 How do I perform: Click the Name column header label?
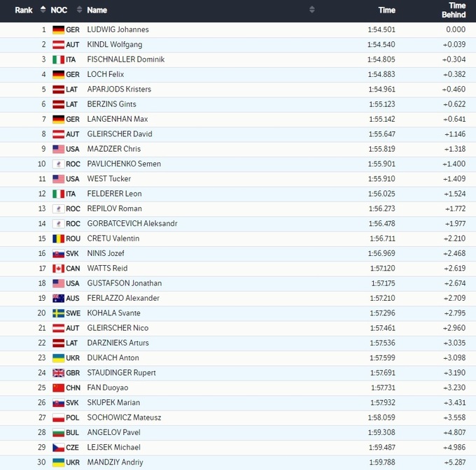click(x=97, y=10)
